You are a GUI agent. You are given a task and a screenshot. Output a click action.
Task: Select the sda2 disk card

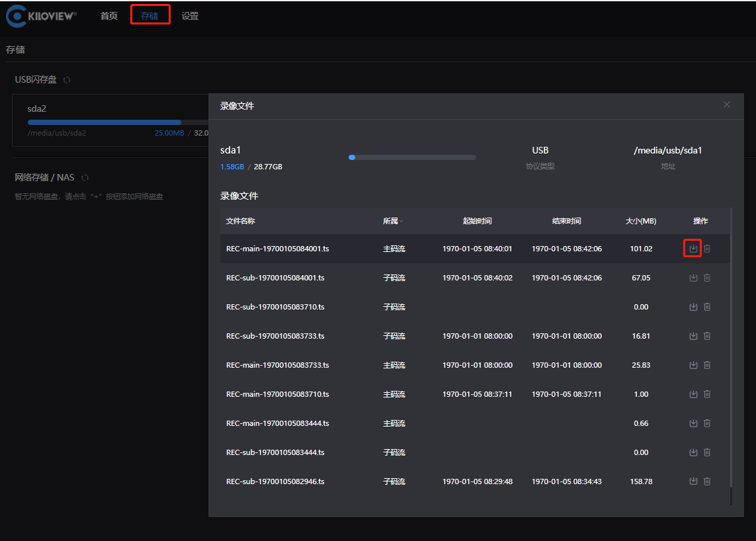click(x=110, y=120)
